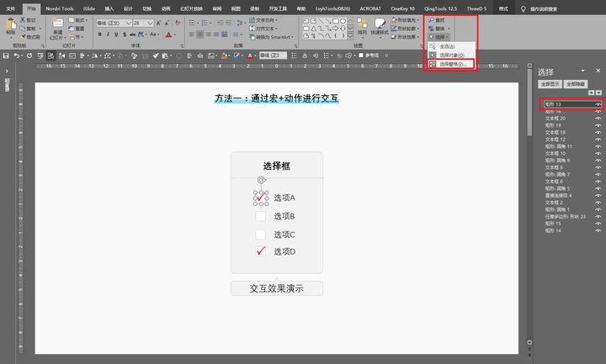Click the Format Painter brush icon

(24, 37)
